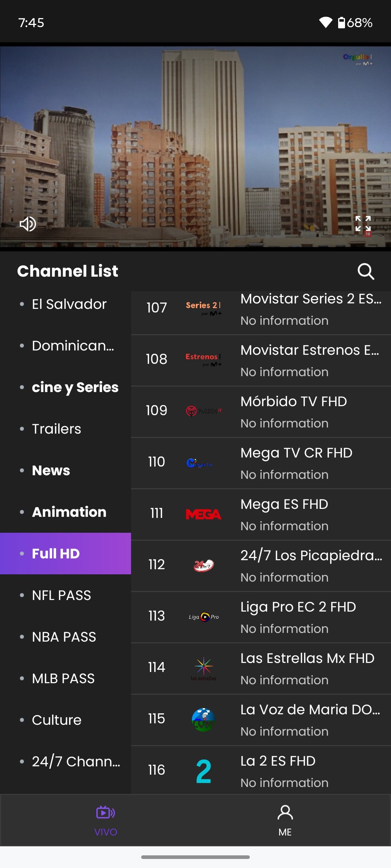
Task: Tap the Las Estrellas star logo
Action: coord(203,668)
